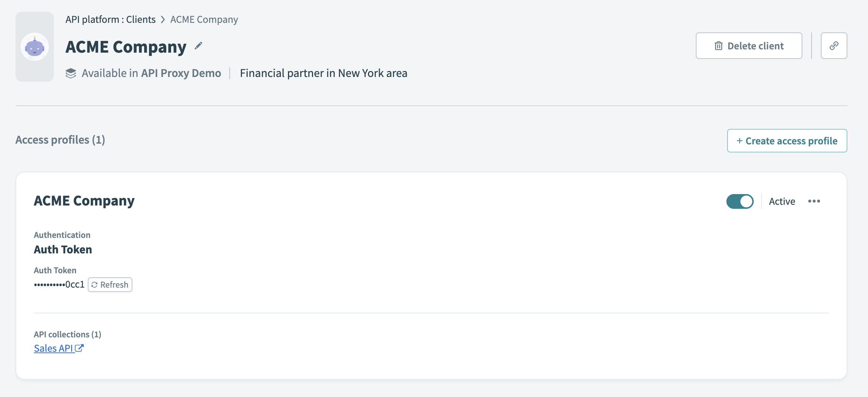Image resolution: width=868 pixels, height=397 pixels.
Task: Click the plus icon on Create access profile
Action: [739, 141]
